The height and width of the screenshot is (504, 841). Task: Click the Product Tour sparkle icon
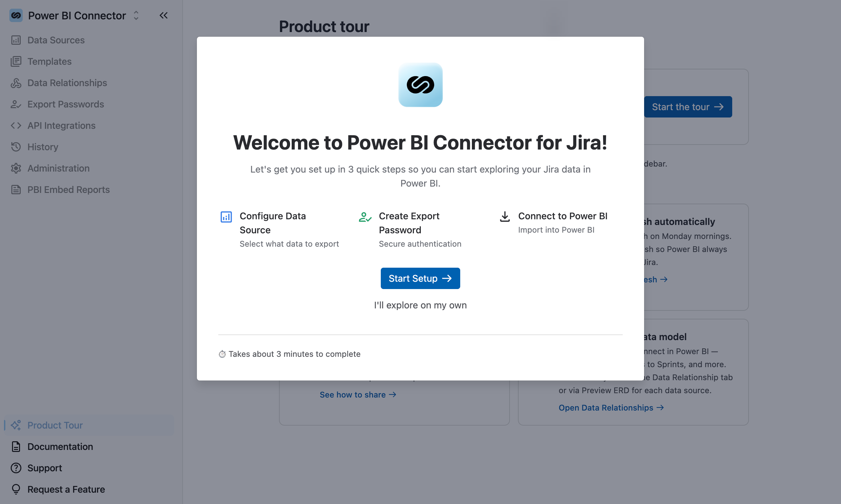[16, 425]
